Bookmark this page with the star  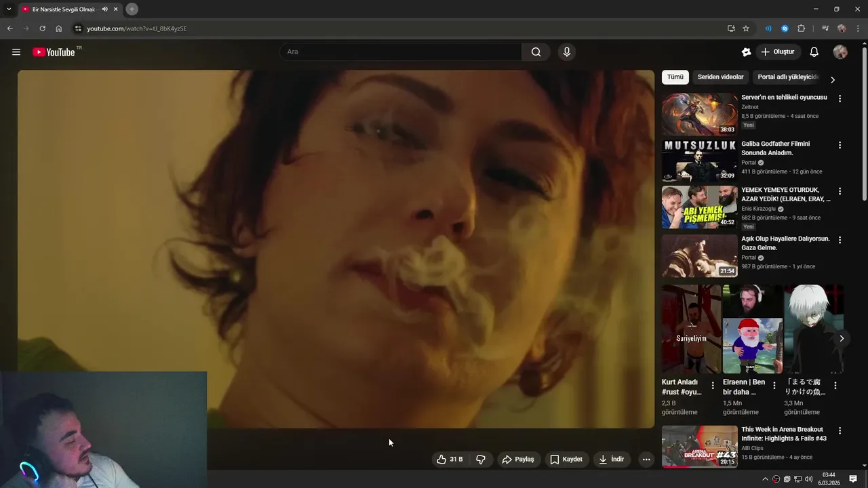click(x=746, y=28)
